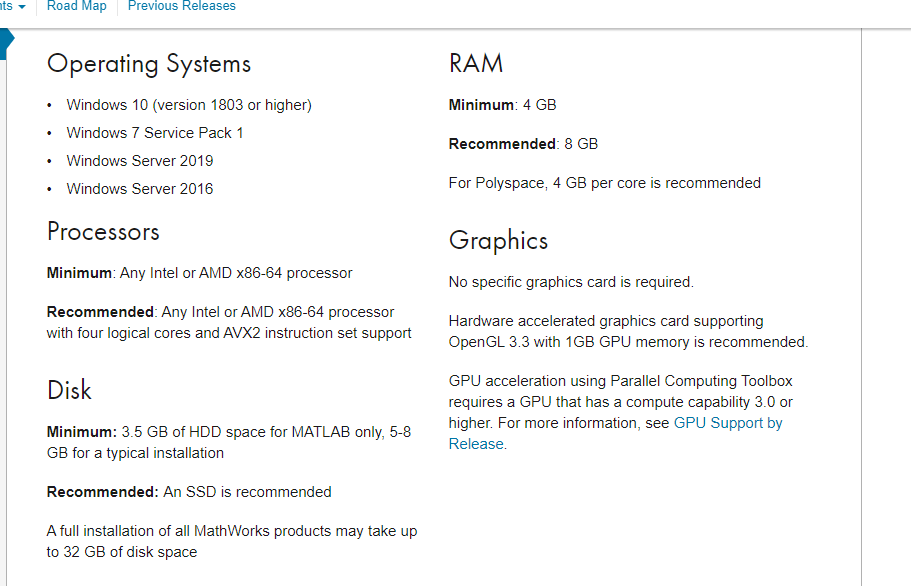Screen dimensions: 911x586
Task: Click the RAM section heading
Action: (476, 64)
